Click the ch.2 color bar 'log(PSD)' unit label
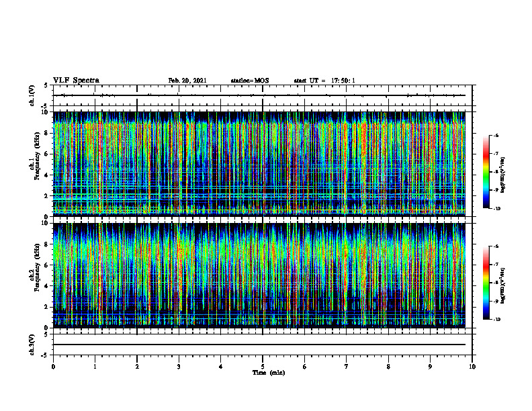This screenshot has width=532, height=411. coord(503,286)
